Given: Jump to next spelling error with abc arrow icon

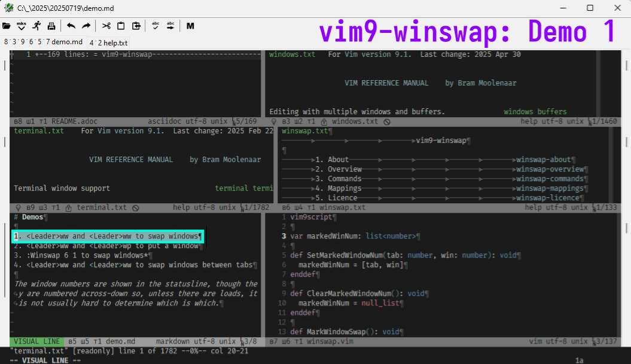Looking at the screenshot, I should point(170,26).
